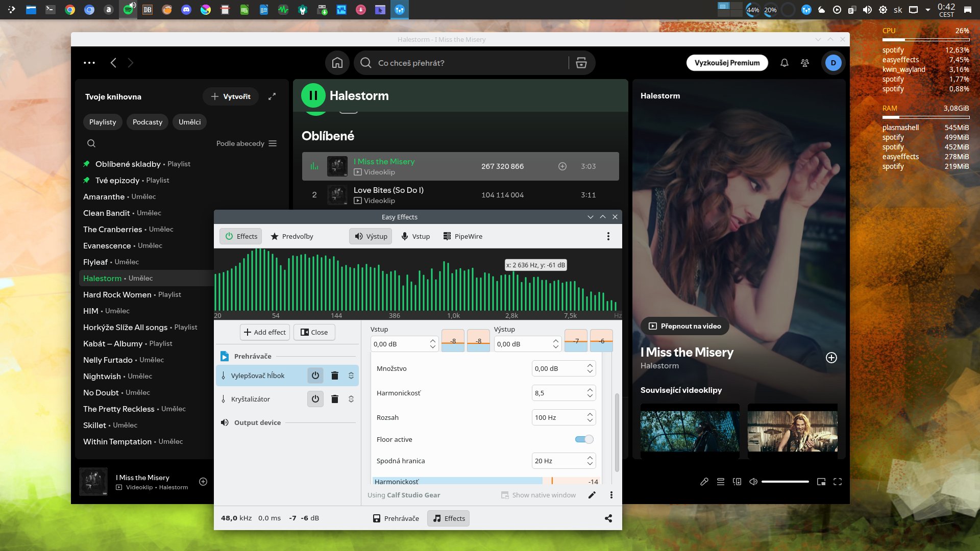Viewport: 980px width, 551px height.
Task: Go back in Spotify navigation
Action: (x=113, y=63)
